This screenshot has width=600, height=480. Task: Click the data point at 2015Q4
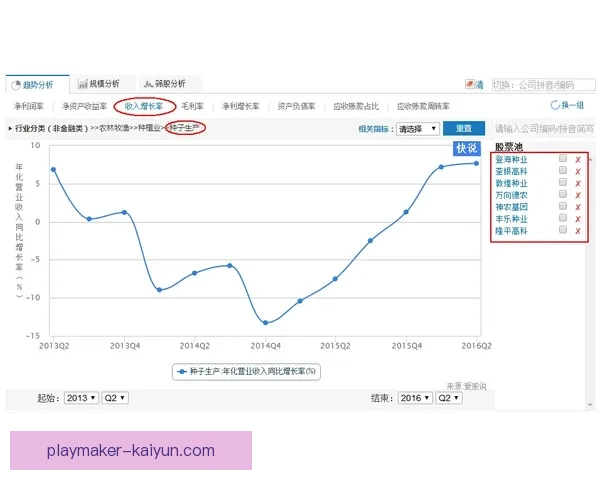tap(406, 212)
